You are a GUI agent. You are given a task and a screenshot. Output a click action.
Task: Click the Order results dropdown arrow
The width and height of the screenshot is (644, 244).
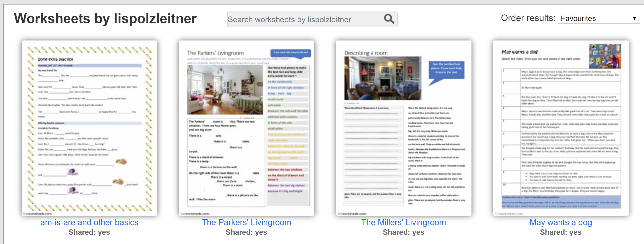(x=634, y=18)
